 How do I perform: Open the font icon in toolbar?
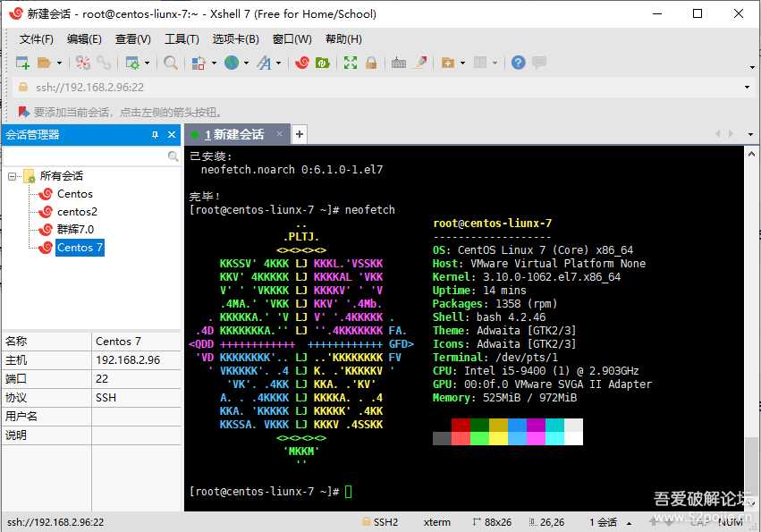click(265, 63)
